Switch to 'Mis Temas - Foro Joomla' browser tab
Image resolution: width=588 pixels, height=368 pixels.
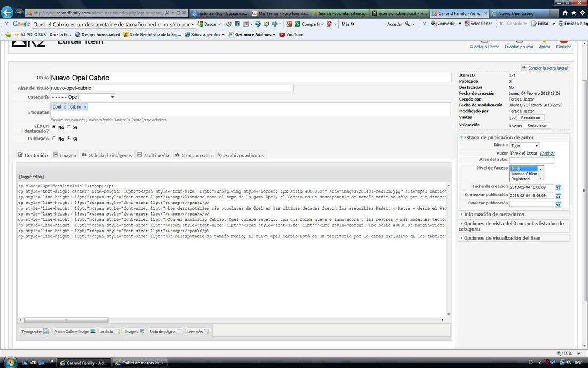pyautogui.click(x=280, y=13)
